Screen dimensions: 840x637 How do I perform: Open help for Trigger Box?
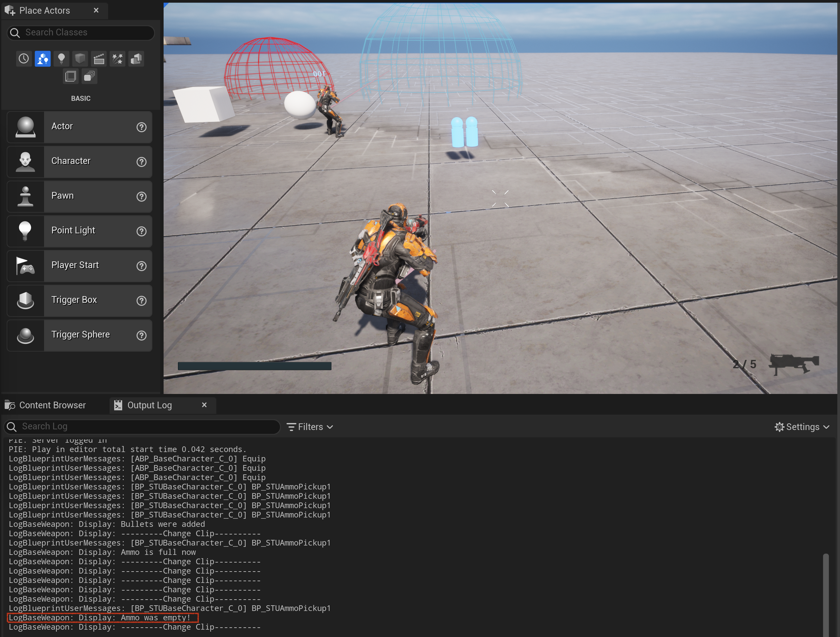pyautogui.click(x=142, y=301)
